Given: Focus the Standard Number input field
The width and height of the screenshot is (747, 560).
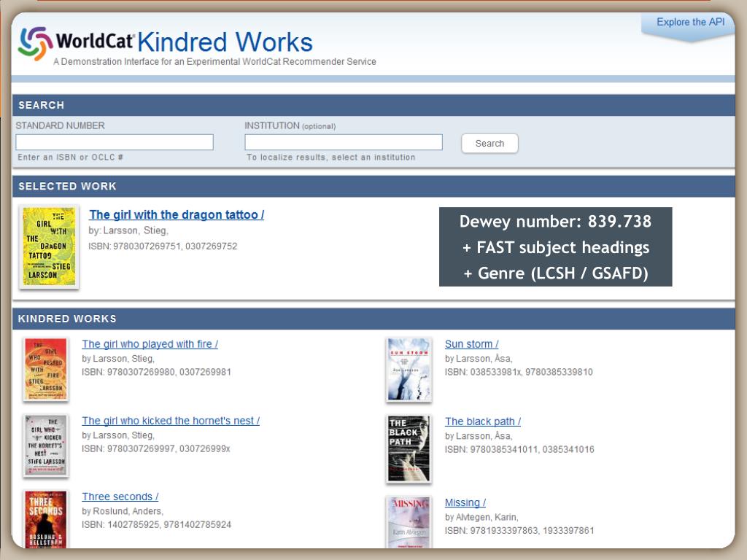Looking at the screenshot, I should [x=115, y=142].
